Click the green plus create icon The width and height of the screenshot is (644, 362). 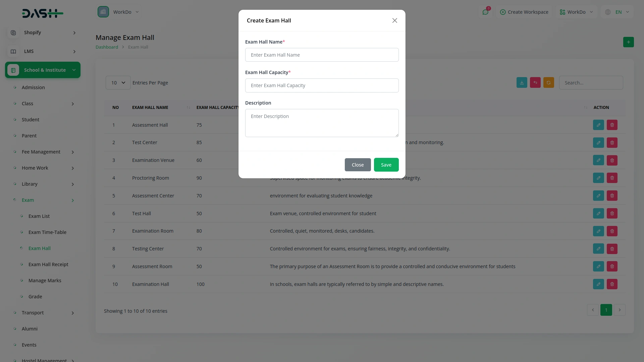coord(628,42)
